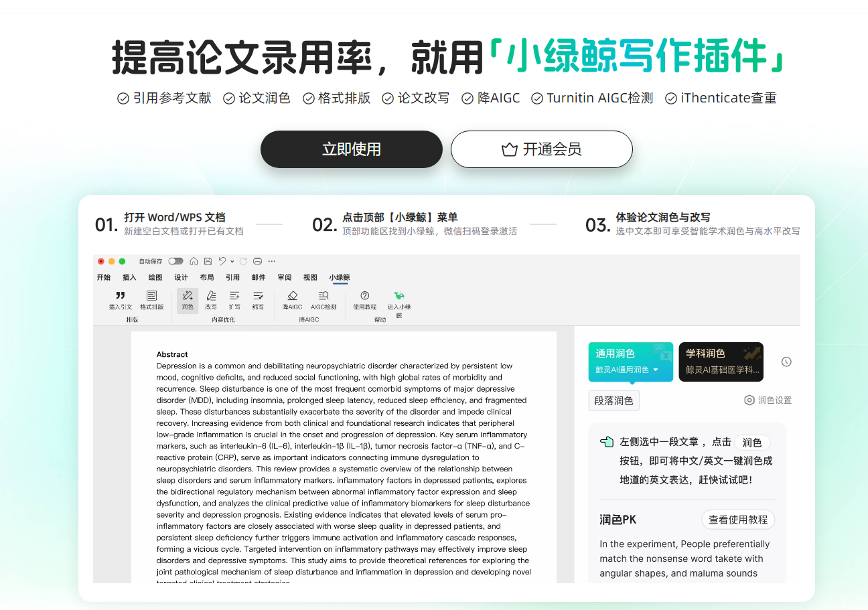Click step heading 点击顶部【小绿鲸】菜单
The width and height of the screenshot is (868, 610).
click(400, 218)
